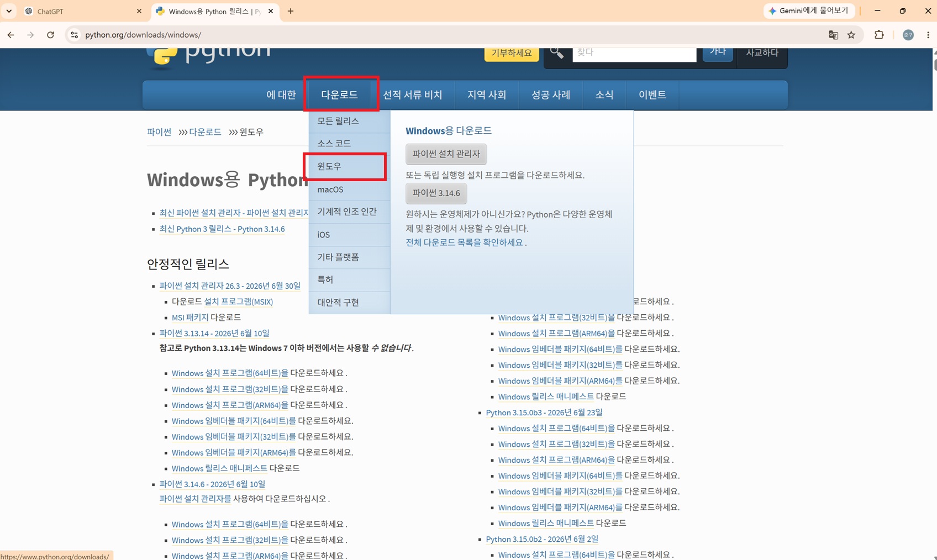Click ARM64 embeddable package under 파이썬 3.13.14
The height and width of the screenshot is (560, 937).
[234, 453]
